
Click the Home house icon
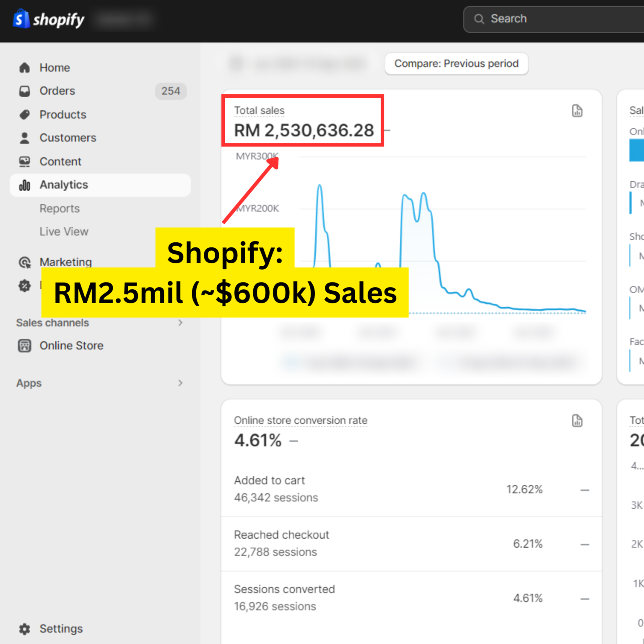[25, 68]
